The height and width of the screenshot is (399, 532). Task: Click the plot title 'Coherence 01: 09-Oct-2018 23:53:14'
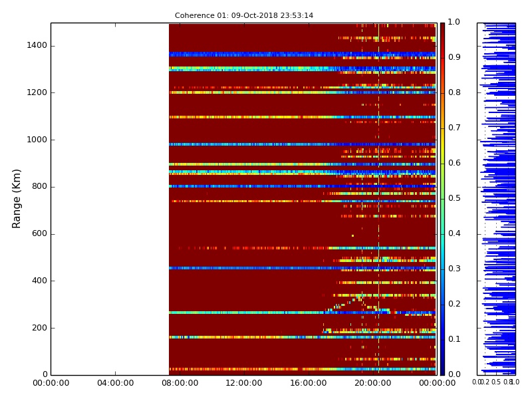tap(244, 15)
